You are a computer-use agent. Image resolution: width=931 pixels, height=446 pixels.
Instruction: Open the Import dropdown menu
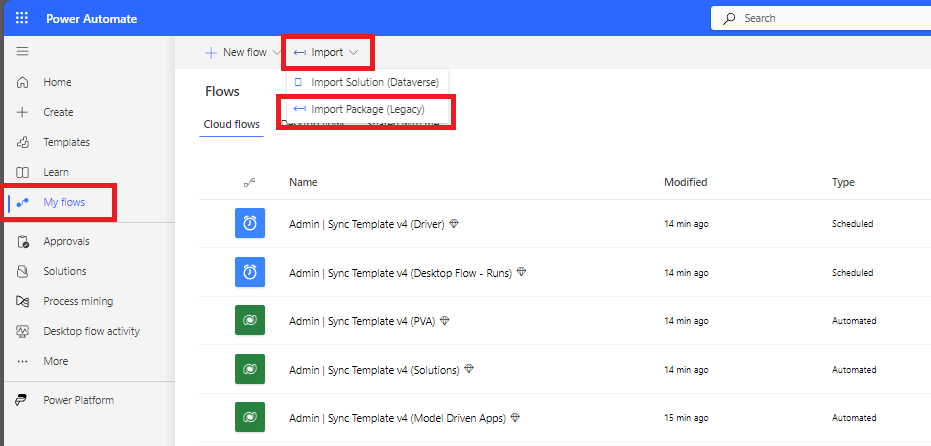326,53
